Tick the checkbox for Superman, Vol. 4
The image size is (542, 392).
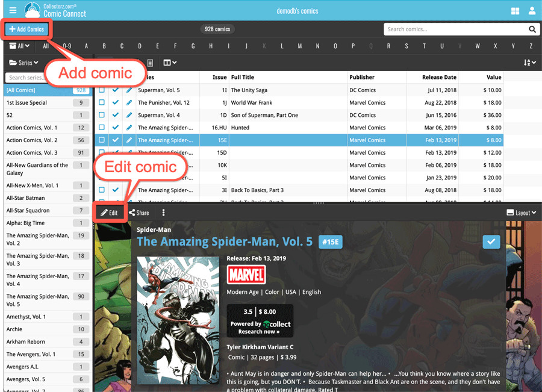[102, 115]
